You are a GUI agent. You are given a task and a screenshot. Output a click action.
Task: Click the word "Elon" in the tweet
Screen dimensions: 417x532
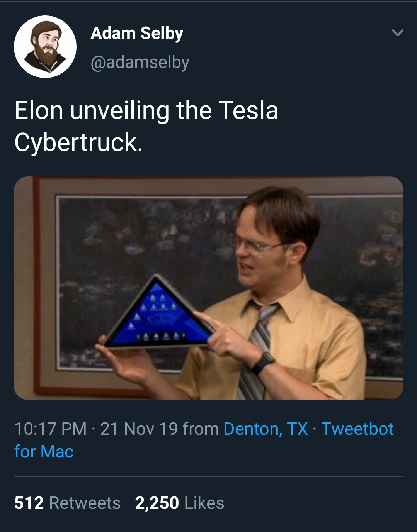pos(38,110)
